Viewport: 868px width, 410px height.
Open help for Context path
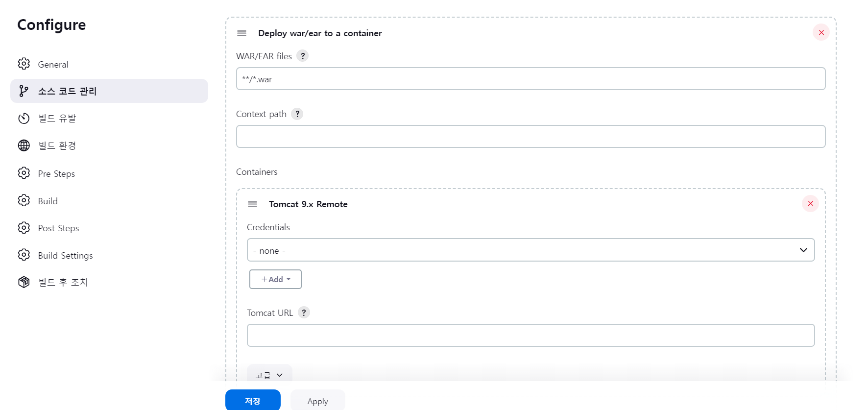coord(297,114)
